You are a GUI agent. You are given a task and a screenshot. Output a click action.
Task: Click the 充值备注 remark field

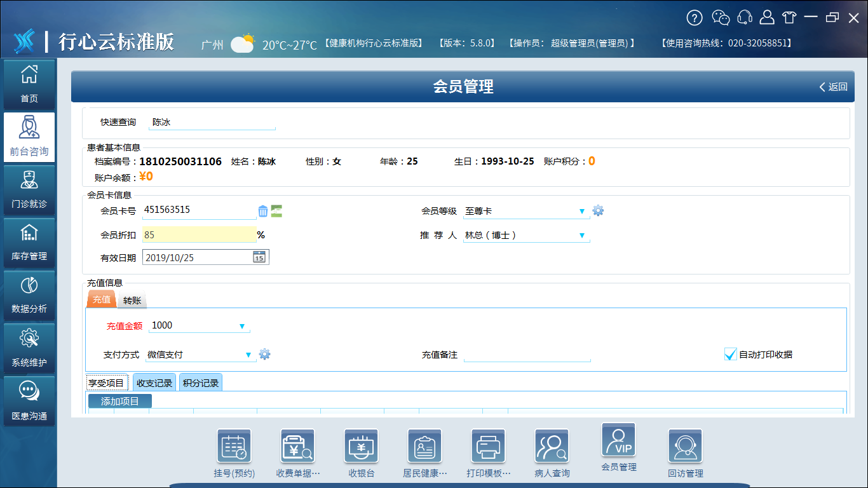click(x=527, y=355)
